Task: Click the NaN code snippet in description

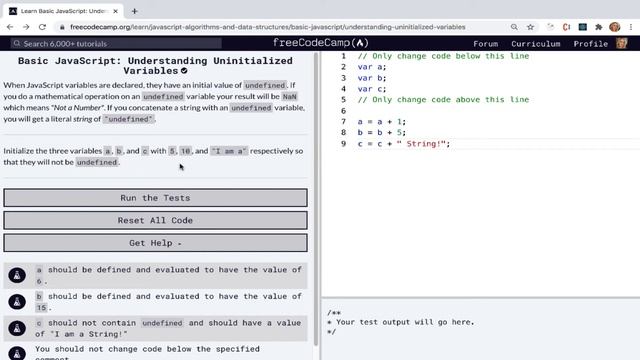Action: [289, 97]
